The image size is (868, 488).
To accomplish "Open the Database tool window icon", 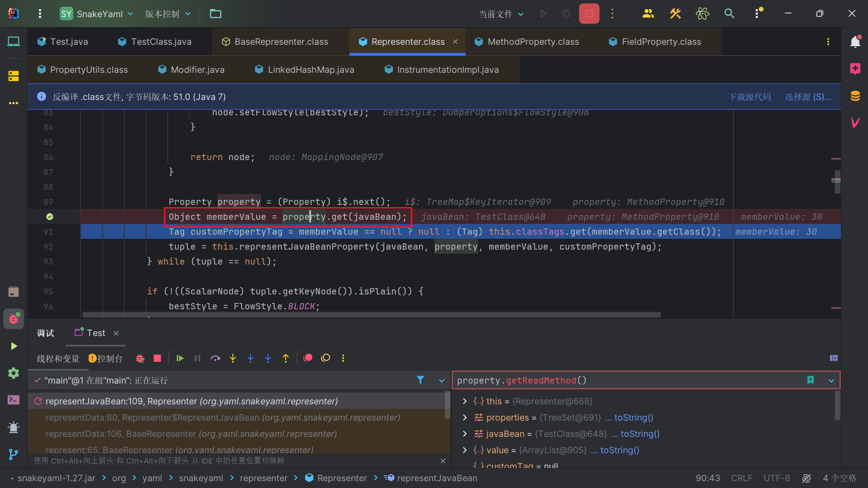I will coord(855,96).
